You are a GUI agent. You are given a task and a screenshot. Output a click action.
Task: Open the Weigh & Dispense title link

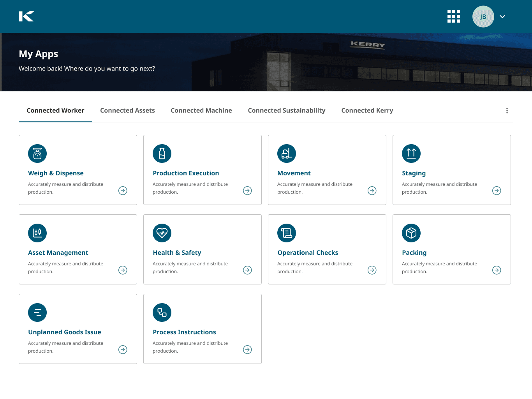(x=56, y=173)
